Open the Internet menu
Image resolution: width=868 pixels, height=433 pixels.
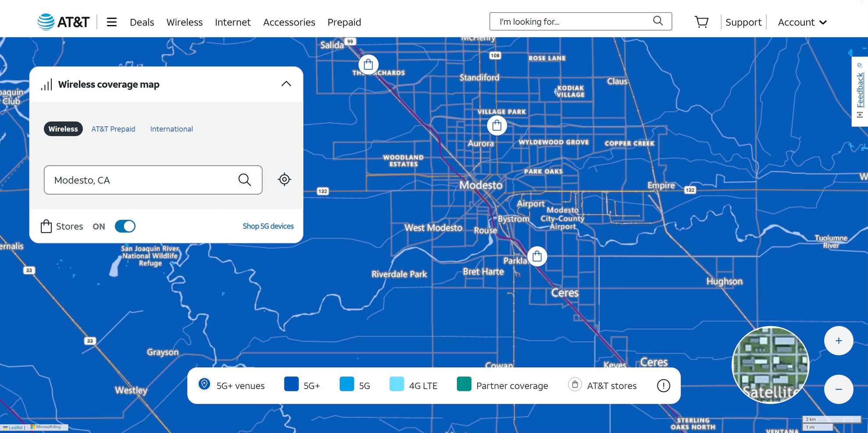[232, 22]
